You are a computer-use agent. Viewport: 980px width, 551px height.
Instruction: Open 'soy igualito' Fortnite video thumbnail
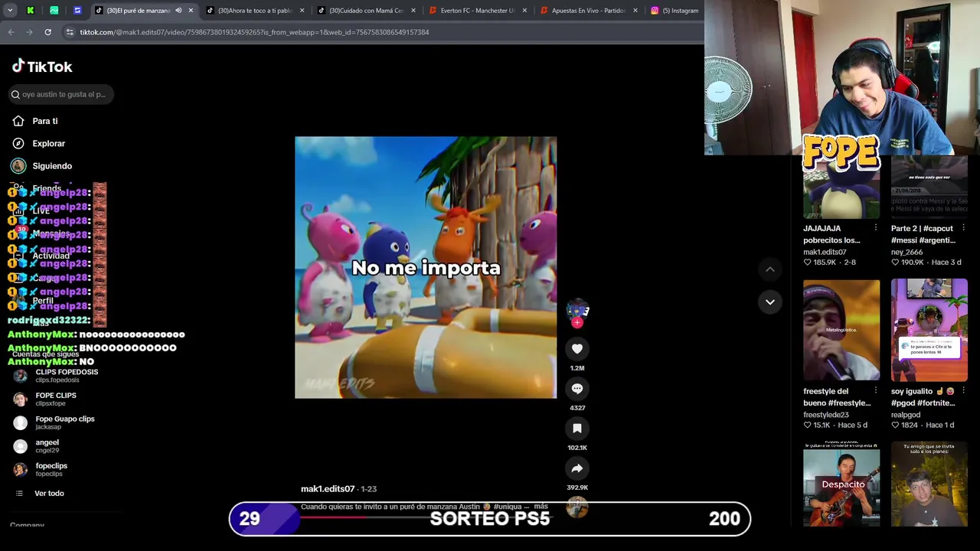click(929, 330)
